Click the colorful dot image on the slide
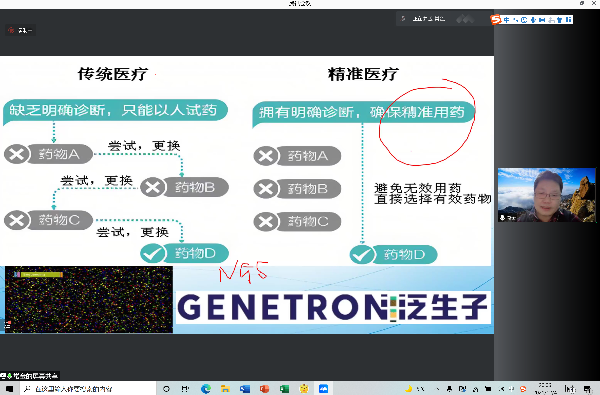Viewport: 600px width, 395px height. pyautogui.click(x=88, y=299)
